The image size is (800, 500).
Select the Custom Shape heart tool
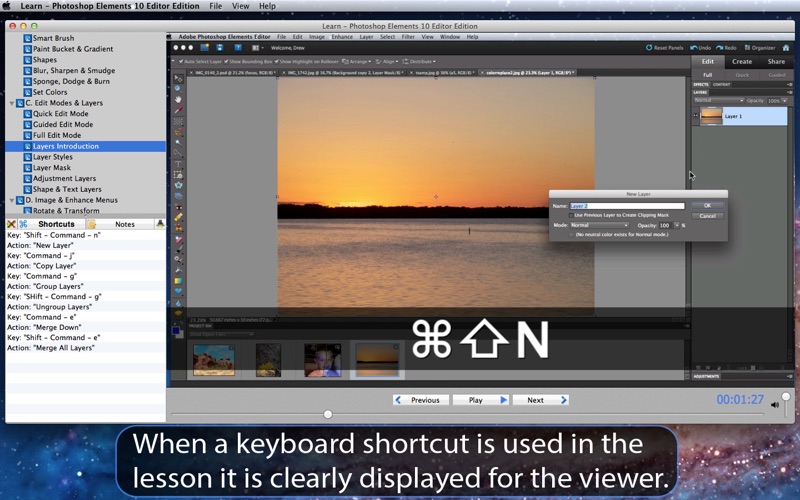tap(178, 291)
